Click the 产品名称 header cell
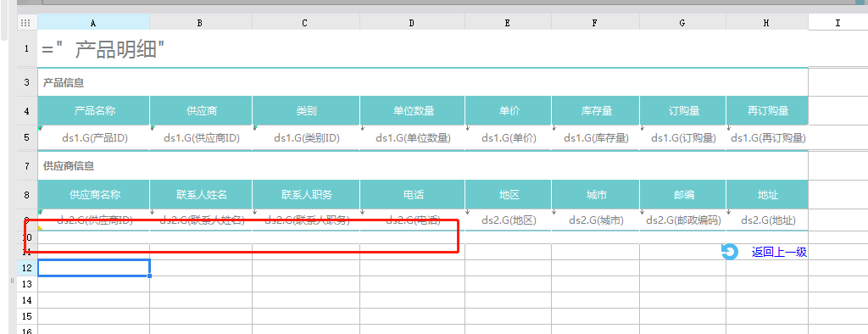 [x=93, y=111]
